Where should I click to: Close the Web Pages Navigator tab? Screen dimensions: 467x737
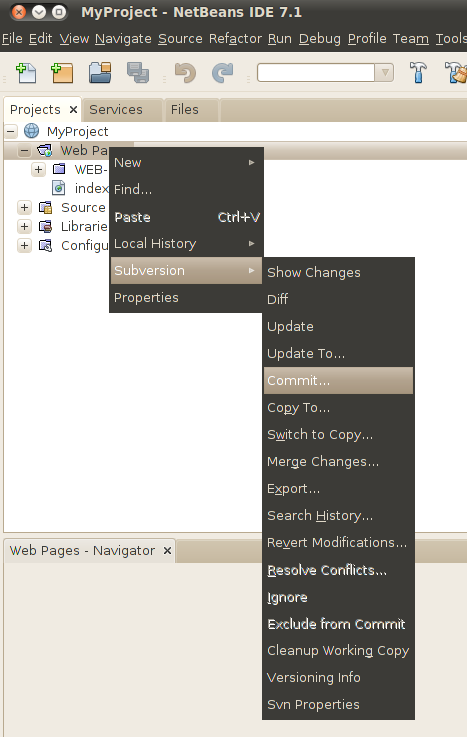coord(167,550)
